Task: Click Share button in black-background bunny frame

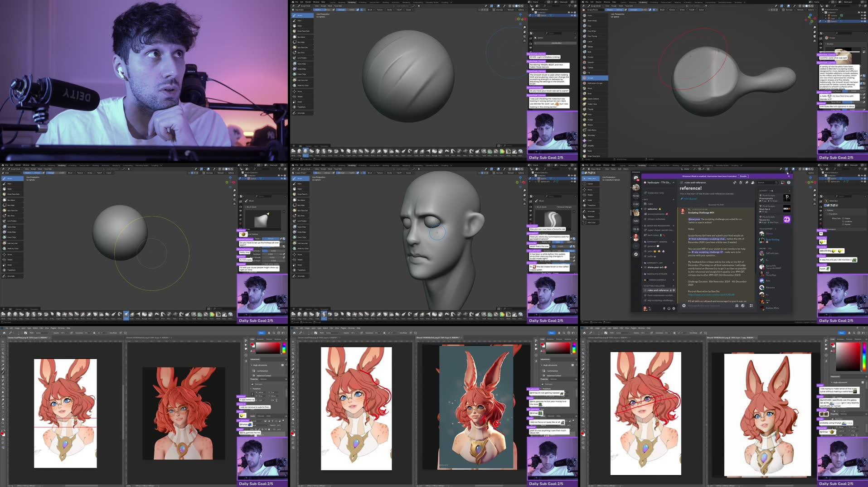Action: point(262,333)
